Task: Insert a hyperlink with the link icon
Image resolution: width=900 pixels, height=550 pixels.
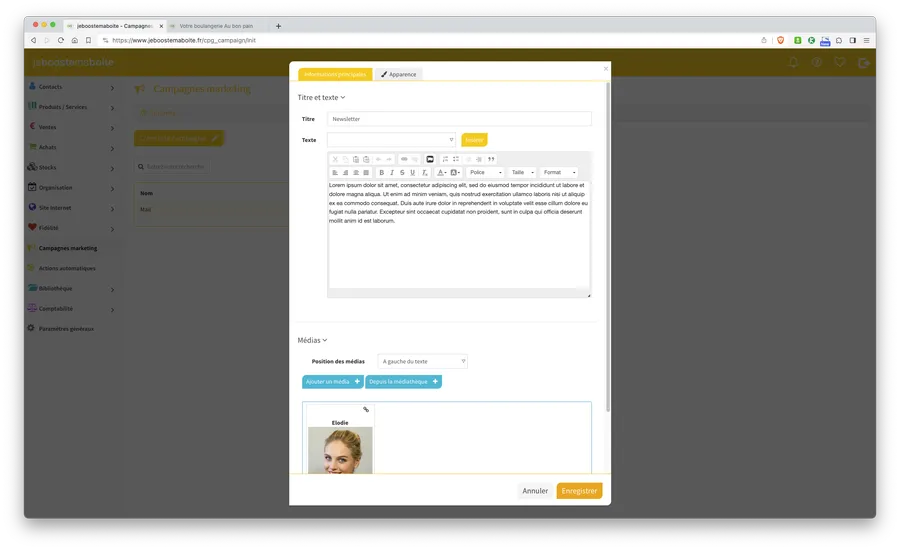Action: pos(404,159)
